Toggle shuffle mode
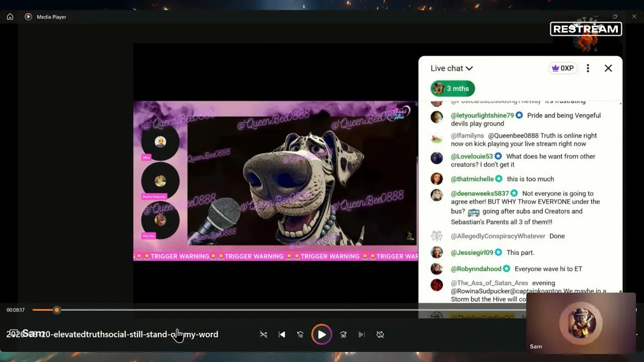This screenshot has width=644, height=362. (263, 334)
